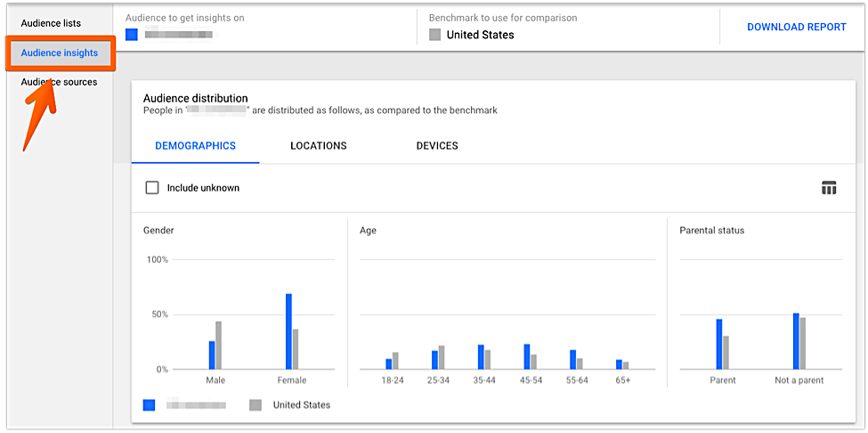Open Audience lists in sidebar
The height and width of the screenshot is (433, 868).
pyautogui.click(x=51, y=23)
